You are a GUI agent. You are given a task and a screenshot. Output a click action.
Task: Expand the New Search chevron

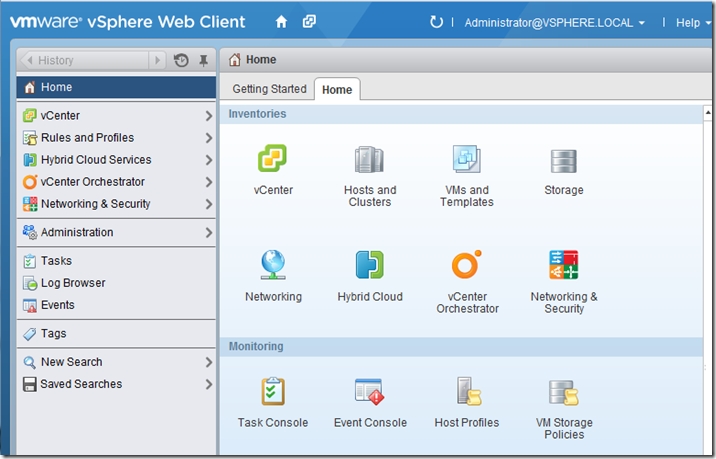(x=209, y=362)
